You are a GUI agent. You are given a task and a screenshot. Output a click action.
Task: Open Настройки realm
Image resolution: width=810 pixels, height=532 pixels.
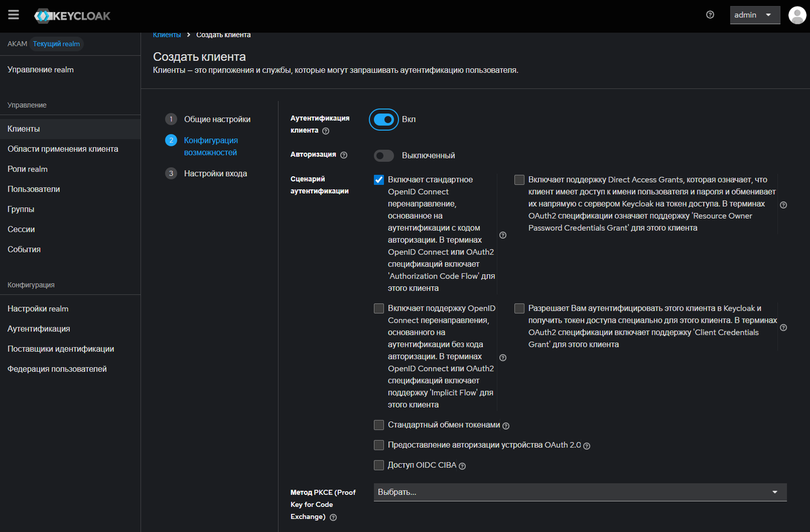[x=70, y=309]
